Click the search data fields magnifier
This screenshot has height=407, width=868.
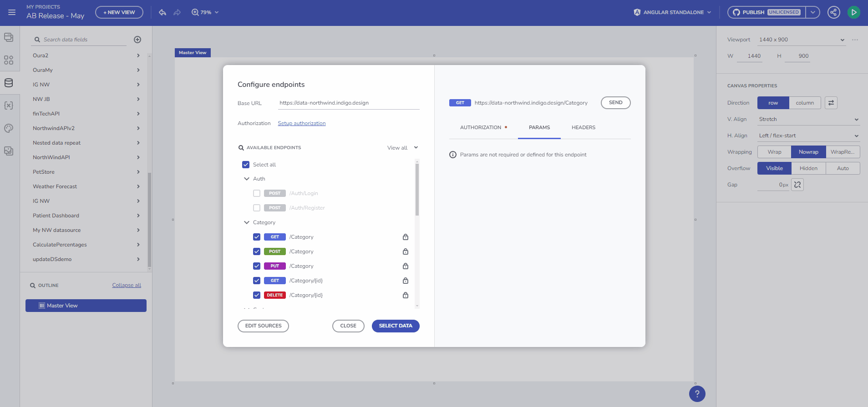[37, 40]
